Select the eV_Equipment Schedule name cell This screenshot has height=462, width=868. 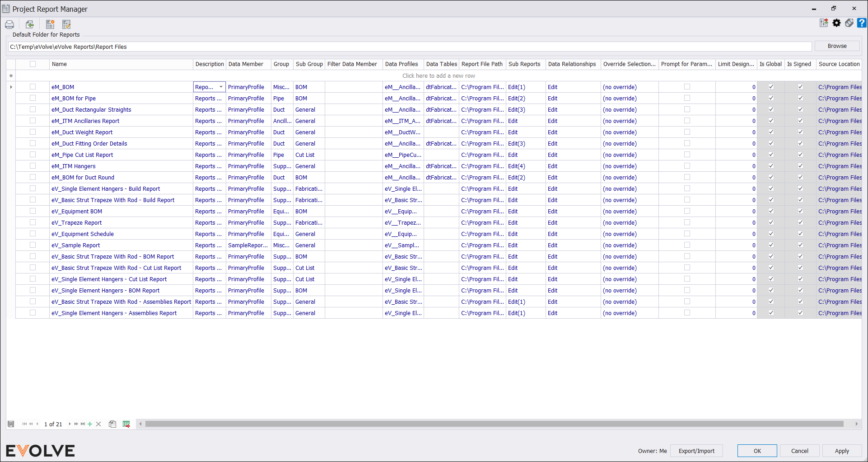pos(121,234)
